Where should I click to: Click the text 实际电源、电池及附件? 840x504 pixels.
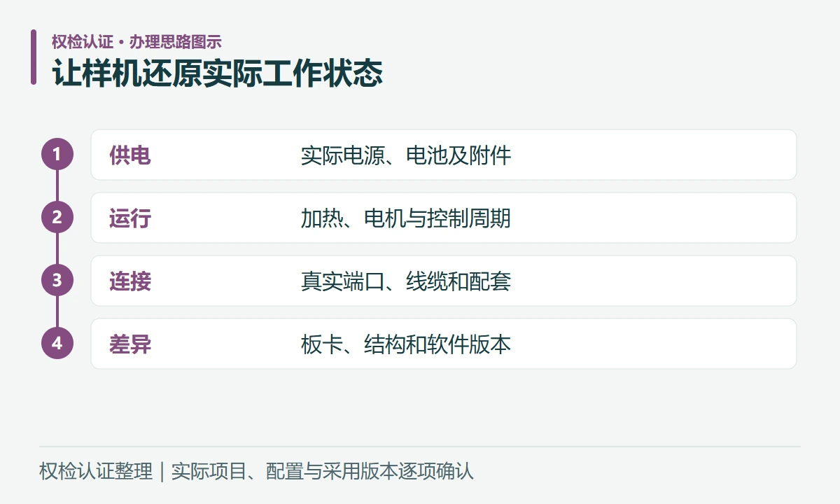click(x=406, y=155)
